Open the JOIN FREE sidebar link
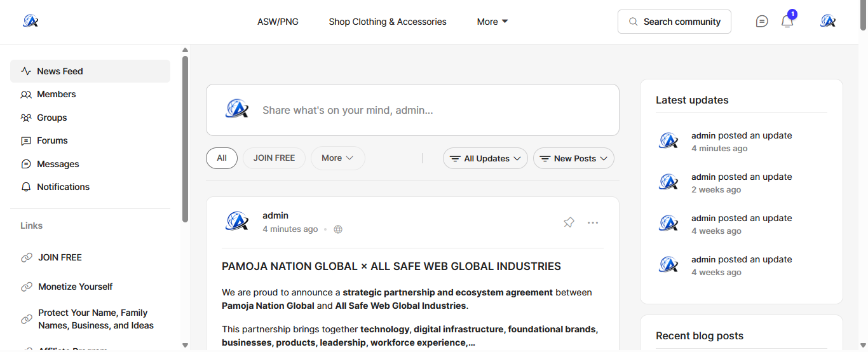Image resolution: width=868 pixels, height=352 pixels. point(60,257)
